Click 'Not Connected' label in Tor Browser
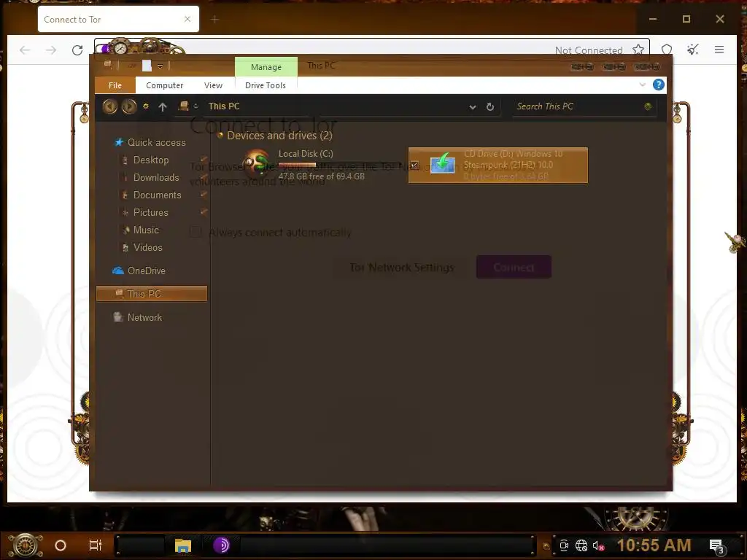The image size is (747, 560). pyautogui.click(x=589, y=50)
